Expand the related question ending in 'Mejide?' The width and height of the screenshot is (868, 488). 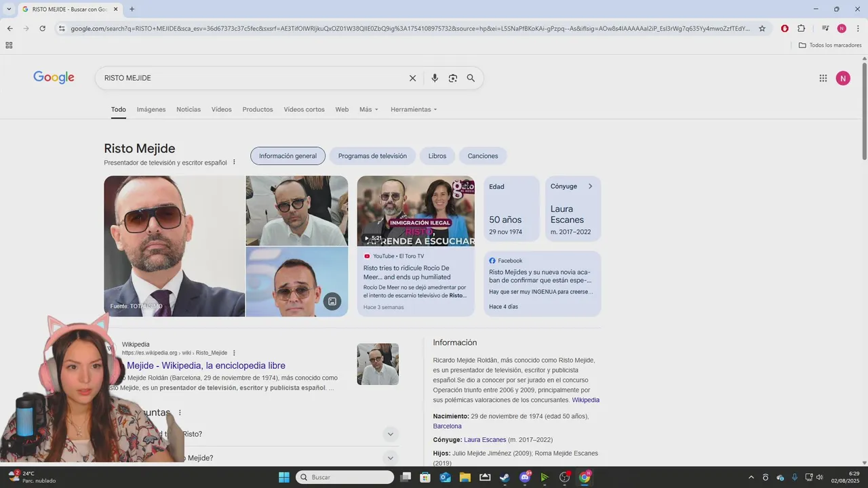[390, 458]
